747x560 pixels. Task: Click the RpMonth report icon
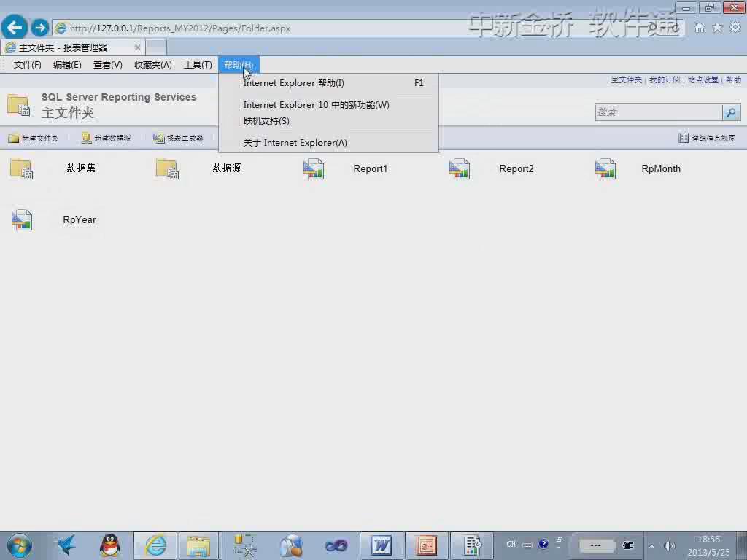pos(605,168)
